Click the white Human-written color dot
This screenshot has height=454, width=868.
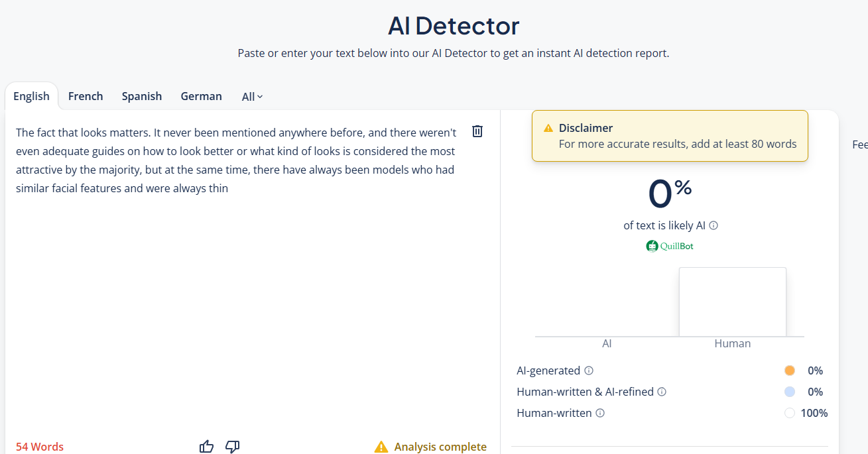789,413
